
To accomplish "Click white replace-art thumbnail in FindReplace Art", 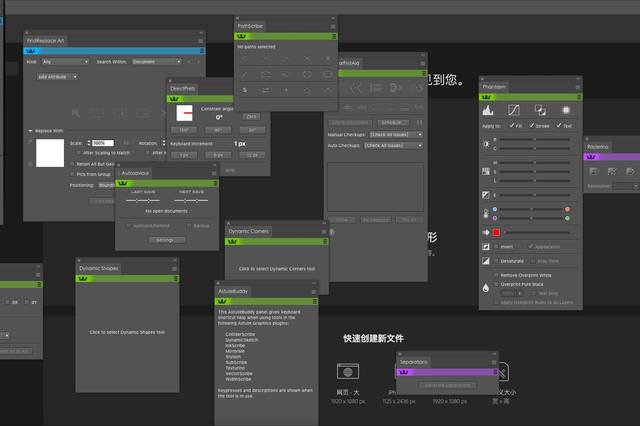I will coord(50,153).
